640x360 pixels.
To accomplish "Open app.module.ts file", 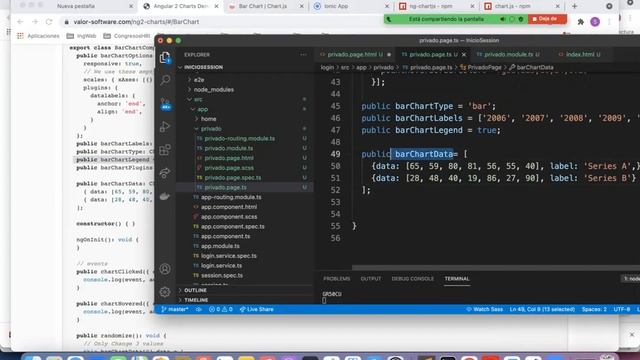I will (x=220, y=246).
